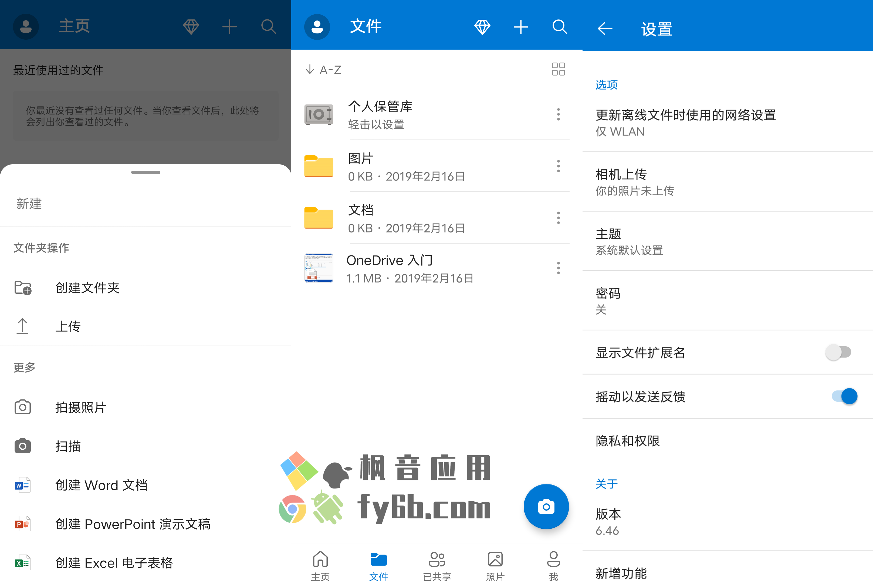Viewport: 873px width, 588px height.
Task: Tap the 创建文件夹 label text
Action: click(87, 288)
